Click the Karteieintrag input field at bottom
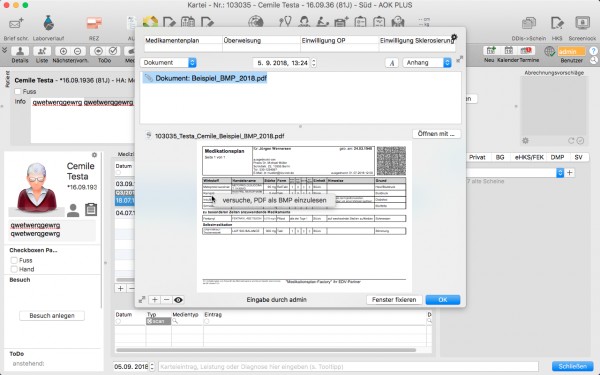 click(x=348, y=367)
